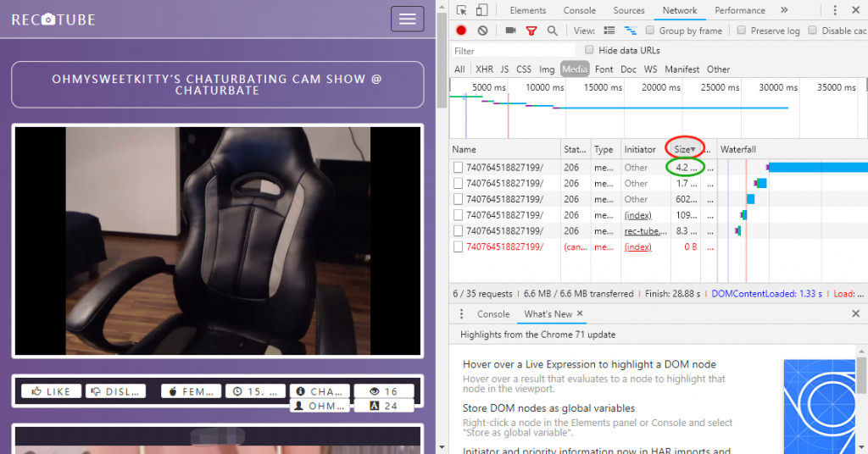This screenshot has width=868, height=454.
Task: Close the bottom drawer
Action: point(856,314)
